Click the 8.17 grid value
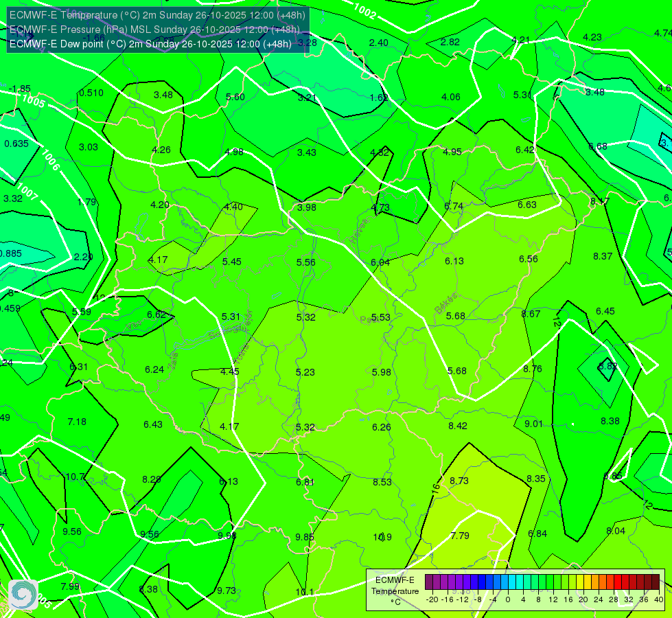Screen dimensions: 672x618 click(x=599, y=202)
